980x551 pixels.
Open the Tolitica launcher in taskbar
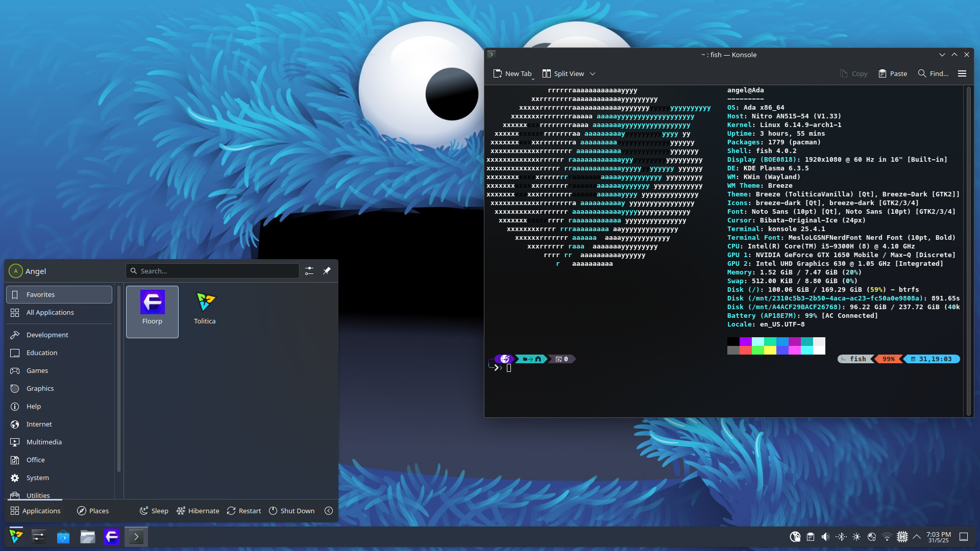[x=16, y=536]
